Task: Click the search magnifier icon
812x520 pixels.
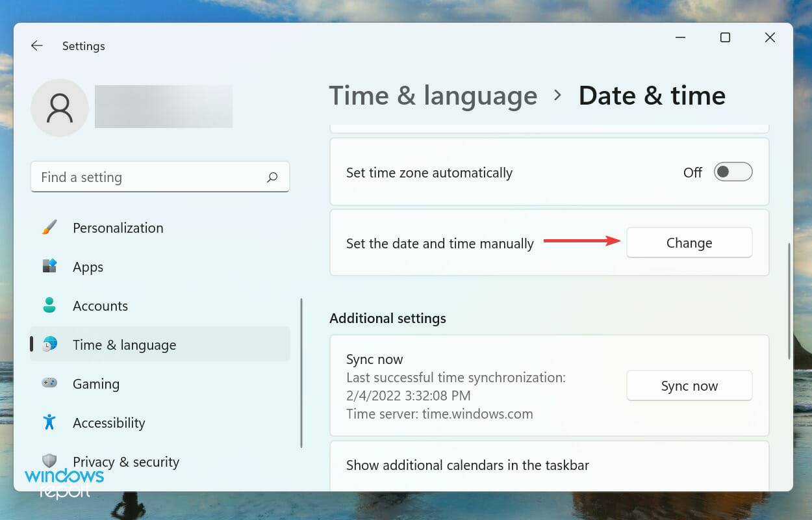Action: [272, 177]
